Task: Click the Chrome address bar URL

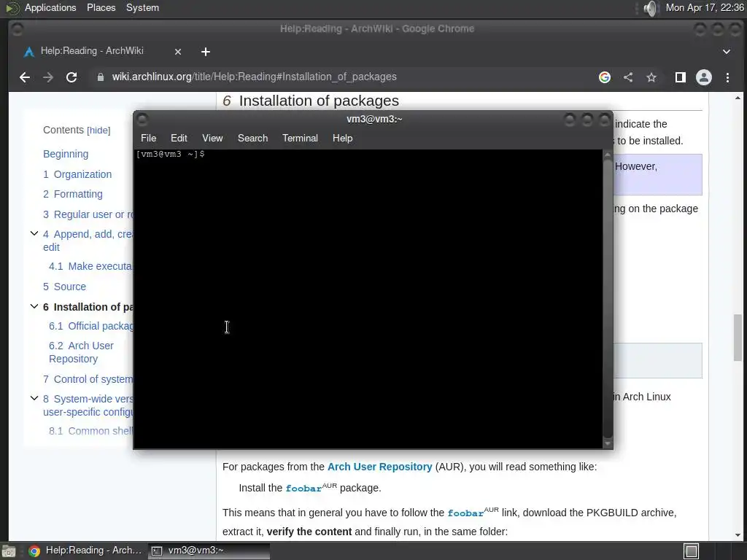Action: [x=254, y=77]
